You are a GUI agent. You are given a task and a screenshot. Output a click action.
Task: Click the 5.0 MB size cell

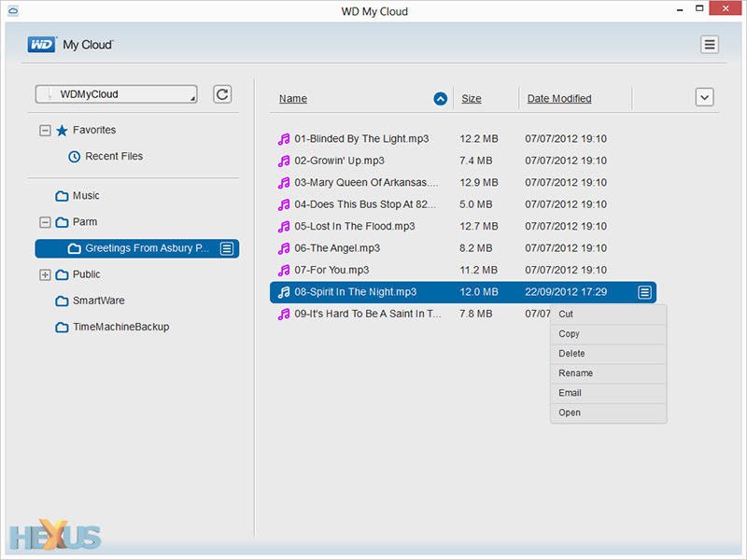point(476,204)
